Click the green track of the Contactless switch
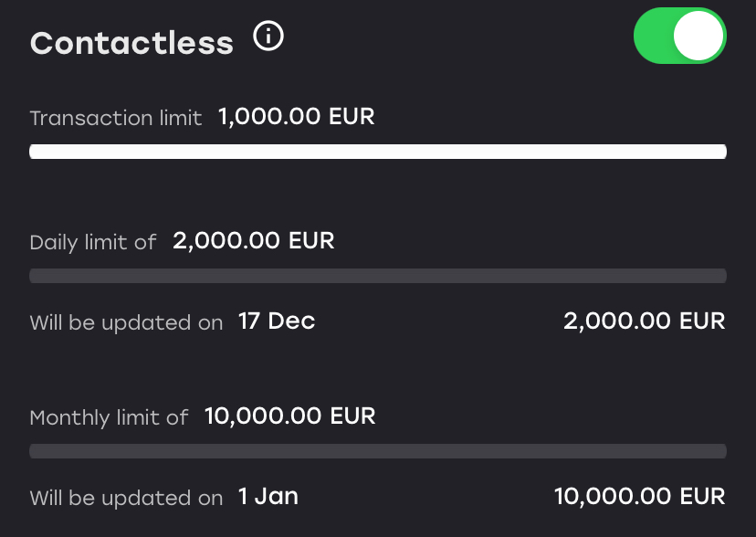This screenshot has height=537, width=756. coord(654,37)
